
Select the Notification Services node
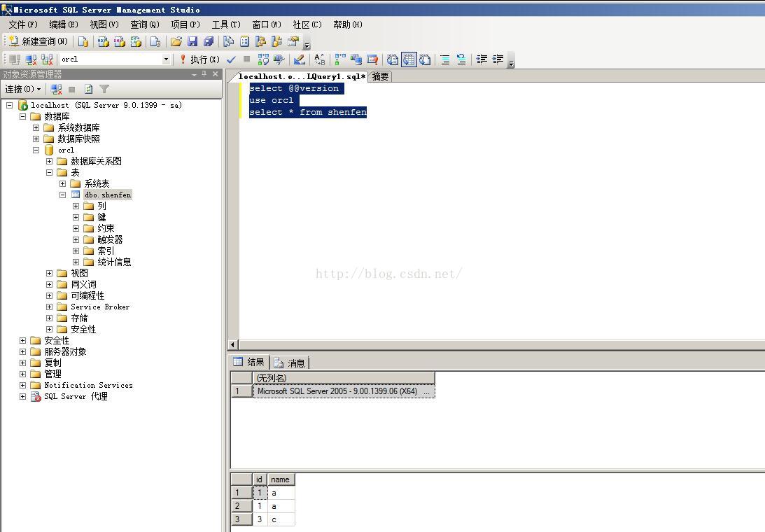(88, 385)
